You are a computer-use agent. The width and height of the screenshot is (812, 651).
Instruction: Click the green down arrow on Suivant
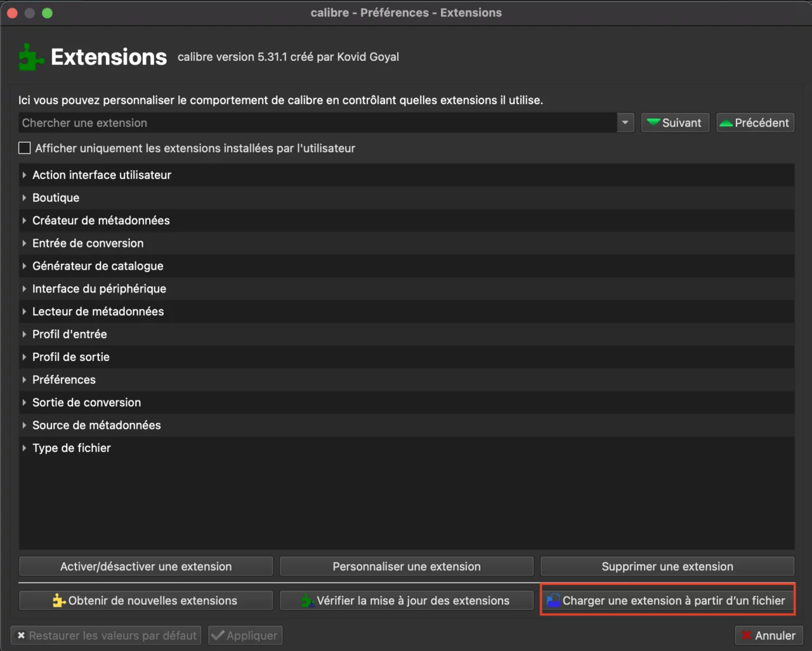653,122
